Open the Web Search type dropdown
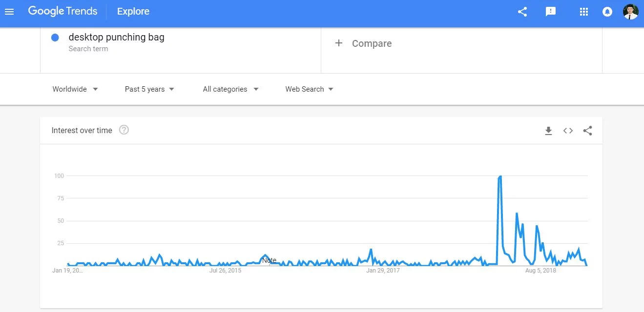Viewport: 644px width, 312px height. click(x=309, y=89)
